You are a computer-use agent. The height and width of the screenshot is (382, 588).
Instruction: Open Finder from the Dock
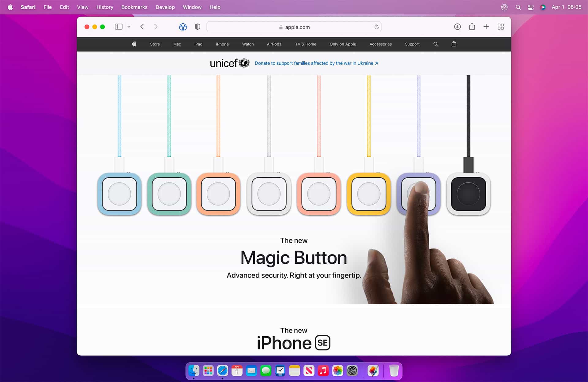pyautogui.click(x=194, y=371)
